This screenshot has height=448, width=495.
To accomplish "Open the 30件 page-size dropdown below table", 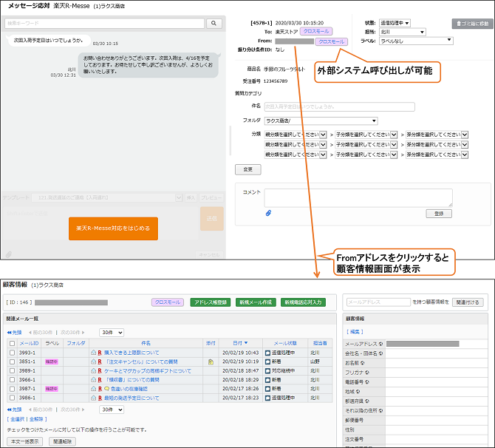I will pyautogui.click(x=112, y=410).
